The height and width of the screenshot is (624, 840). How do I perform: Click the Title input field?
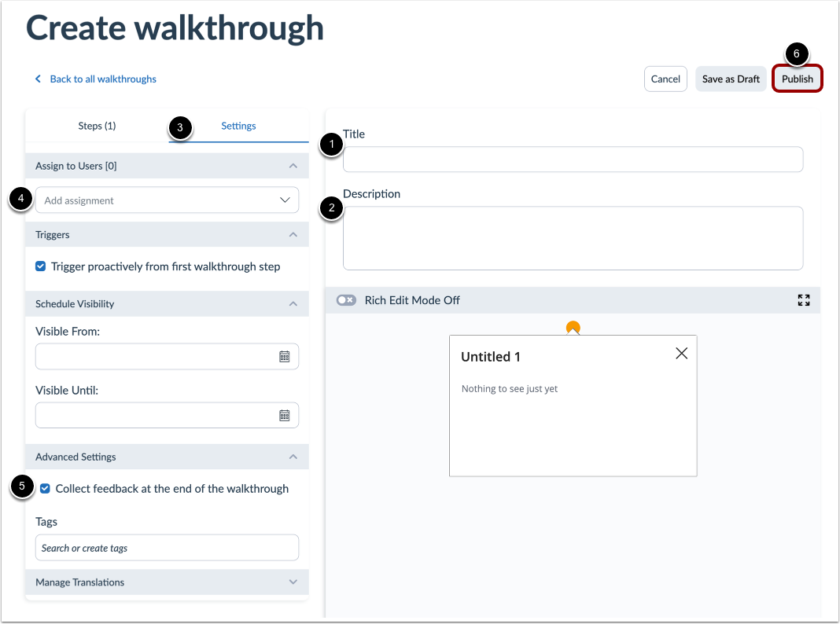coord(573,159)
